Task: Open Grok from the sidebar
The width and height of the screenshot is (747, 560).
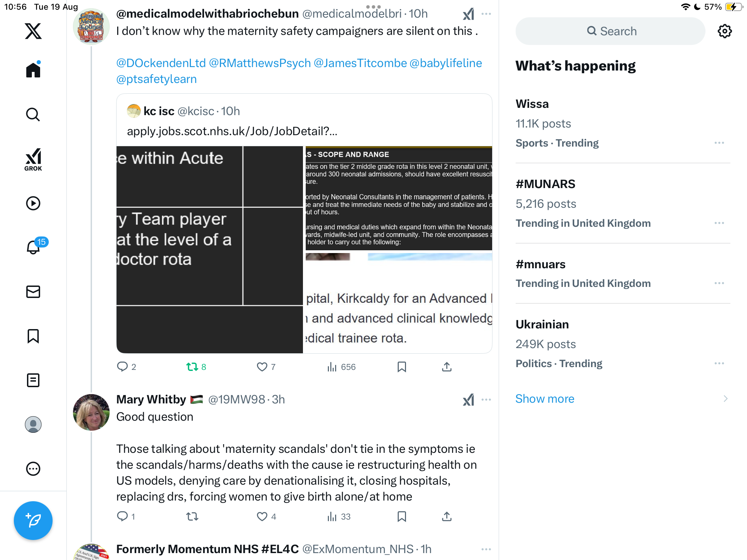Action: point(33,159)
